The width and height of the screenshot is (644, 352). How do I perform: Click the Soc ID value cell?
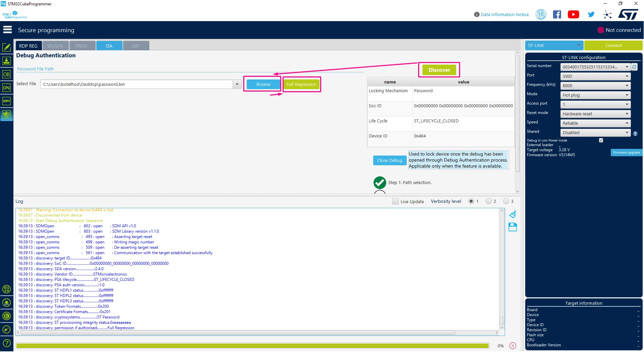tap(463, 109)
